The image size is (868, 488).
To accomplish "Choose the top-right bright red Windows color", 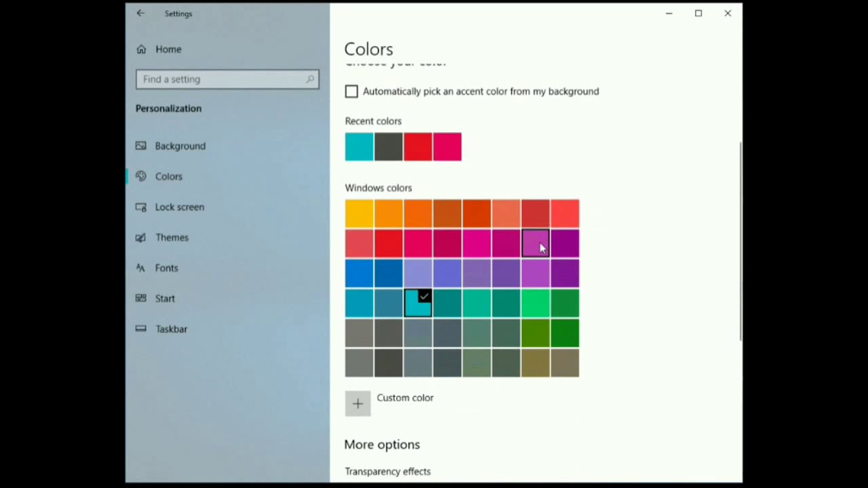I will click(565, 213).
